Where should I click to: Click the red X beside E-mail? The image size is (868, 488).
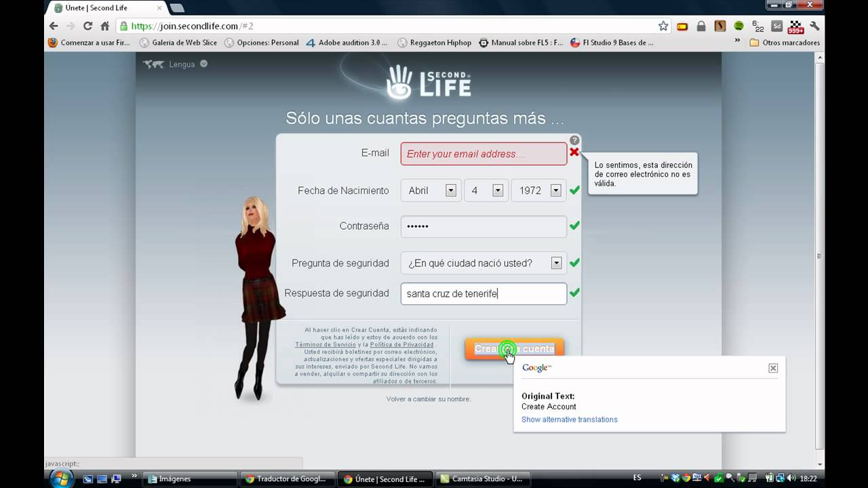coord(574,152)
